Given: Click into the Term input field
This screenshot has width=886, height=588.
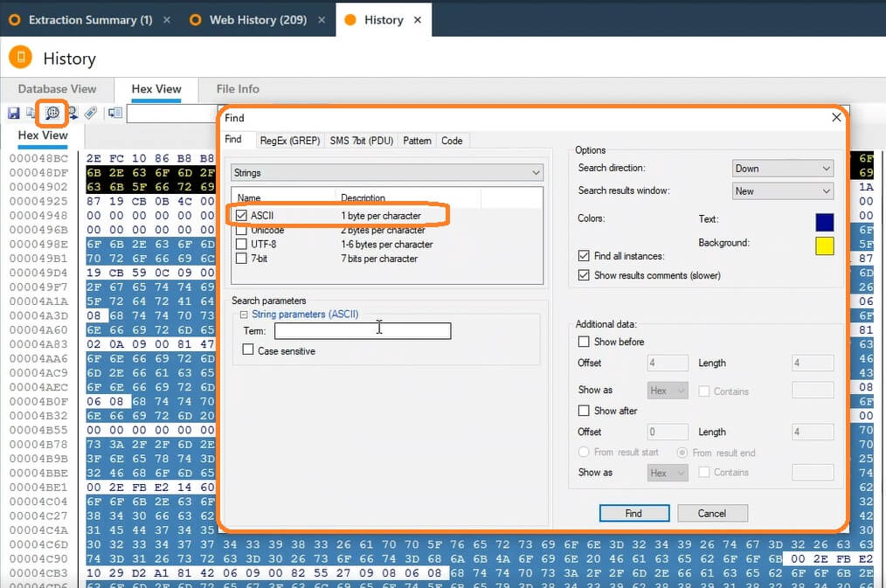Looking at the screenshot, I should coord(363,331).
